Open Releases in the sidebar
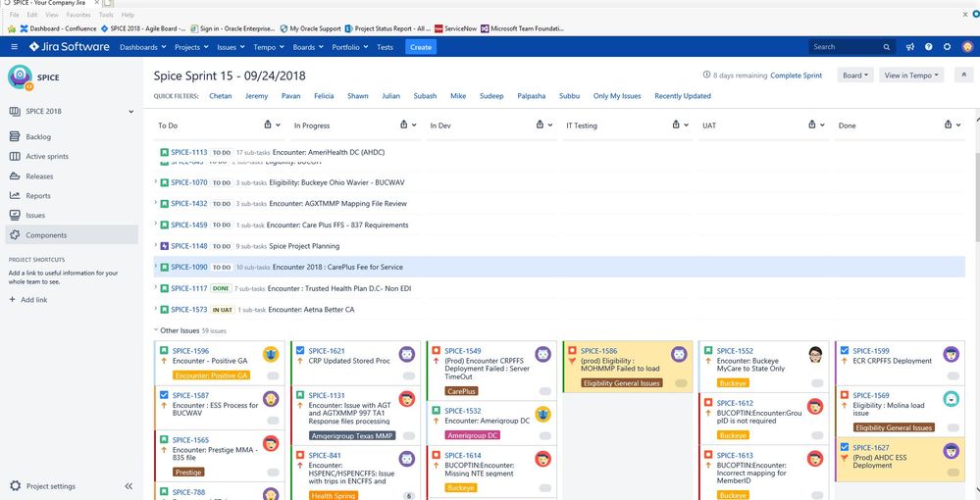The image size is (980, 500). [x=39, y=176]
